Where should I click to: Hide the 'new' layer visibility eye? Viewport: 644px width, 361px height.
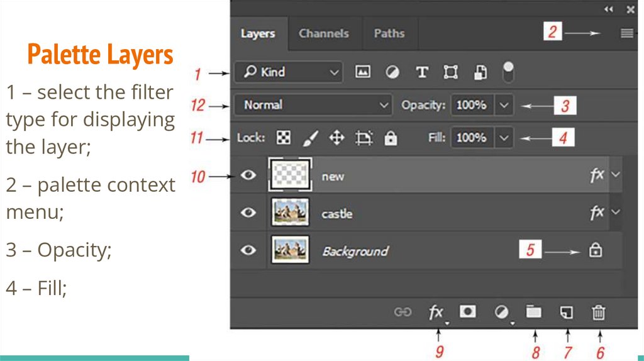pyautogui.click(x=249, y=175)
